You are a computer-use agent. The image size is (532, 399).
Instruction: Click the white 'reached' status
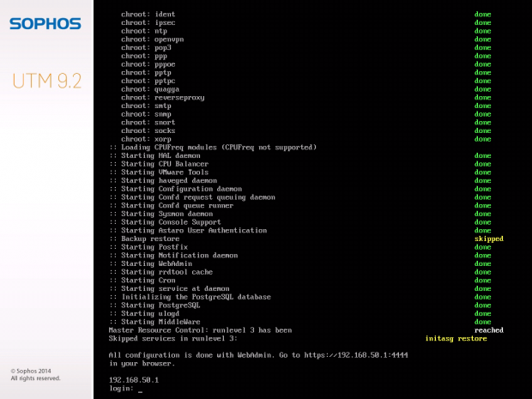point(489,330)
